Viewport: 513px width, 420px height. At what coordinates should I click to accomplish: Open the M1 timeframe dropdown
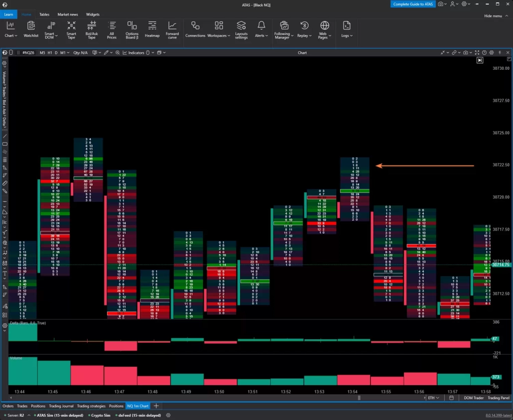(64, 53)
